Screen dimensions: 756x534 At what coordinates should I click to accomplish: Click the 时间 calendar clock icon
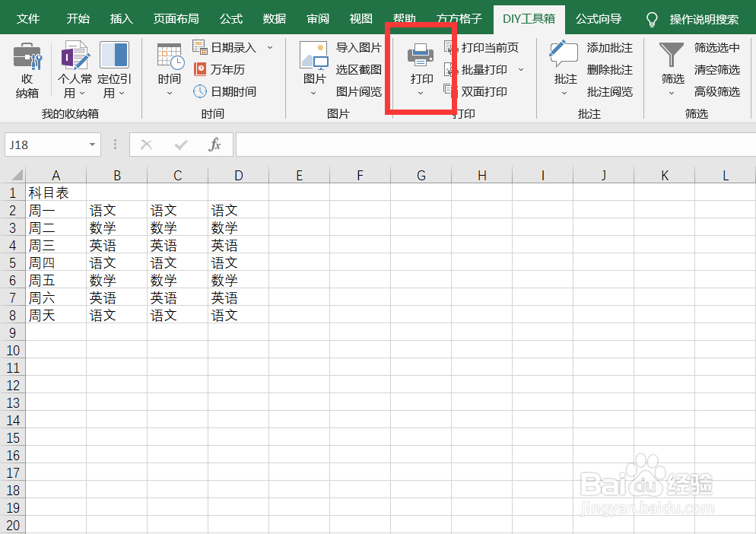pyautogui.click(x=170, y=56)
